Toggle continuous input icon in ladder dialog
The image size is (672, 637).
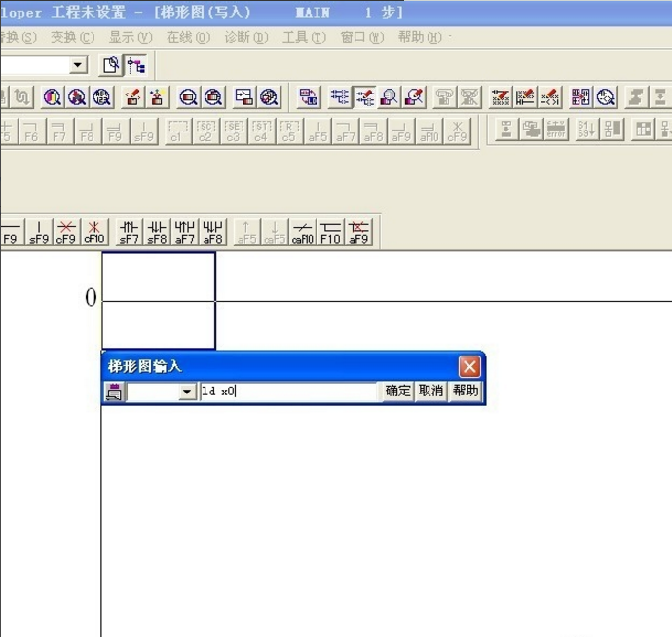pyautogui.click(x=114, y=392)
